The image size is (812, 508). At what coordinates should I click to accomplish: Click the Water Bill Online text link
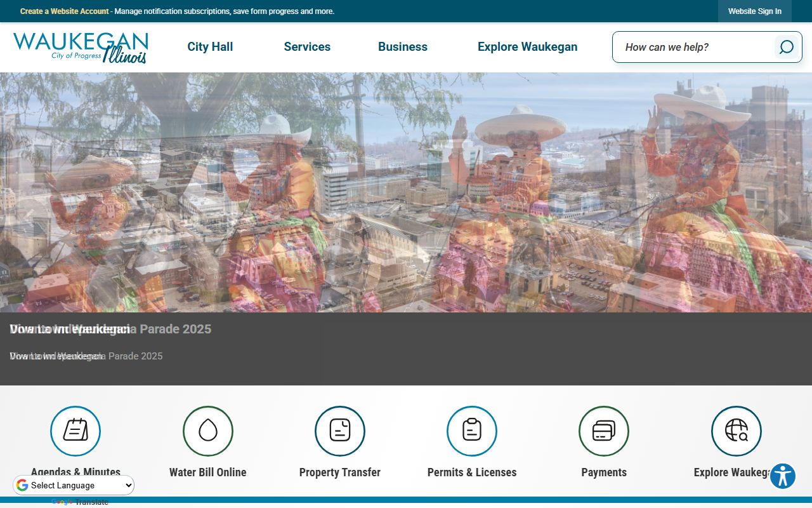208,472
